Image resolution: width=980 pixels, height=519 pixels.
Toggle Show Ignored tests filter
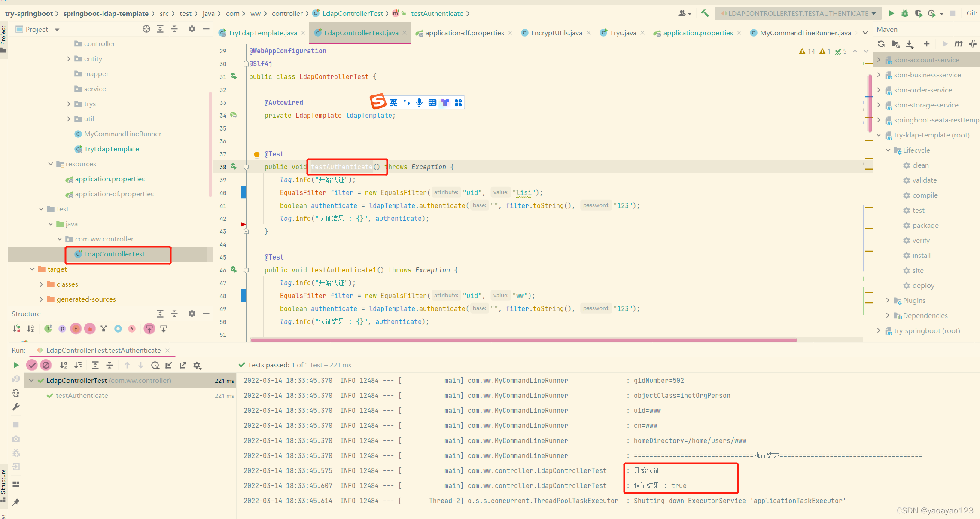point(46,365)
